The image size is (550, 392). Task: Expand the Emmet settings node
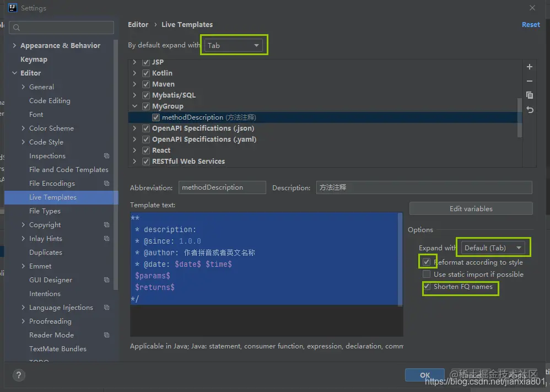pyautogui.click(x=23, y=266)
